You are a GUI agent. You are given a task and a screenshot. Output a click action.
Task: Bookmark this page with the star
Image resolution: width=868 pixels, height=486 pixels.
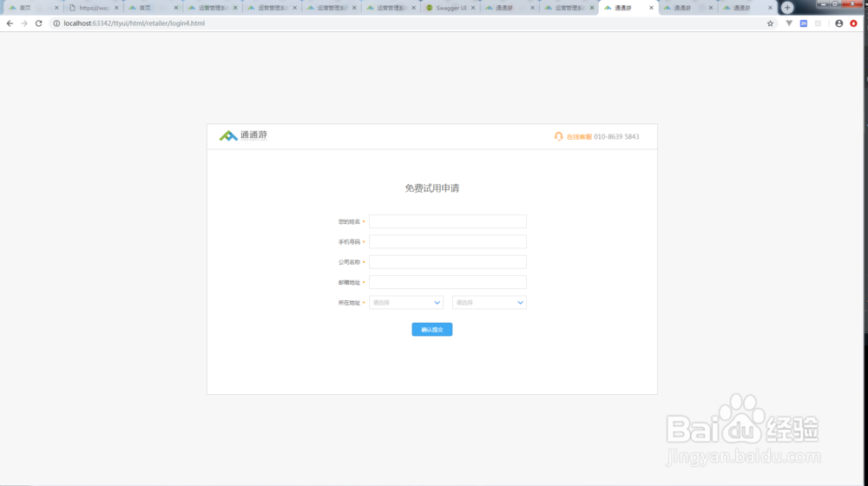tap(770, 23)
